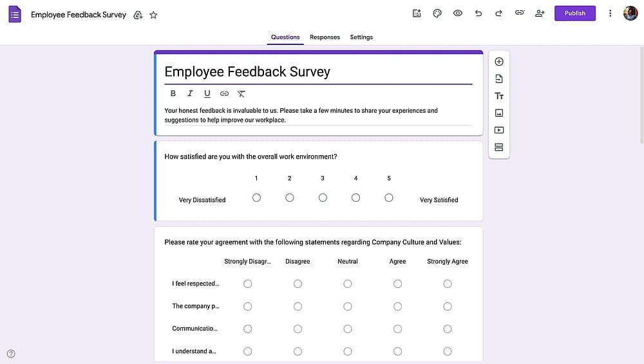Select rating 3 on satisfaction scale

click(x=323, y=198)
